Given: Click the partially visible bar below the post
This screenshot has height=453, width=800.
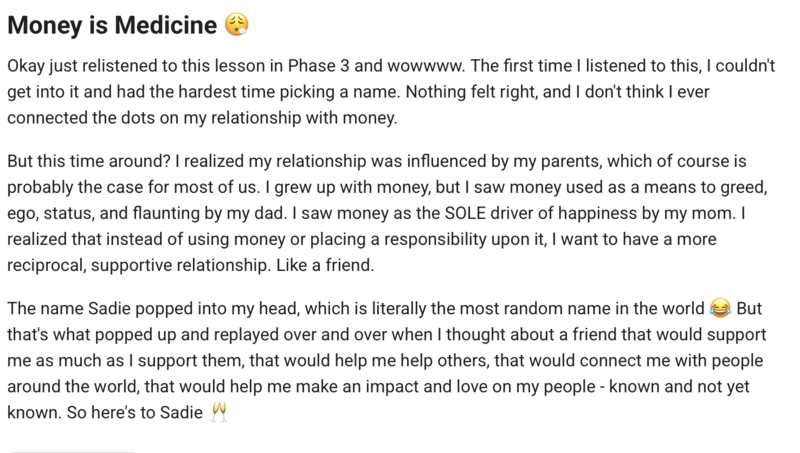Looking at the screenshot, I should pos(71,451).
